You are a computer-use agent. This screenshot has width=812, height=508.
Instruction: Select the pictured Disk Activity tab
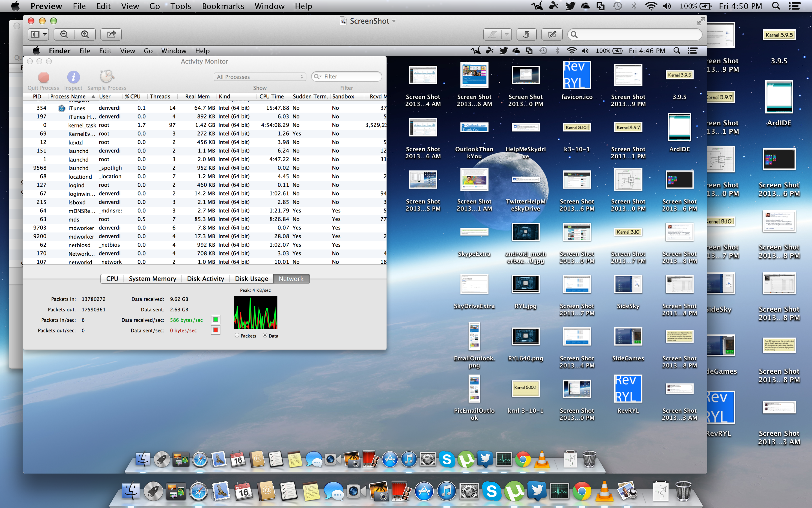[x=205, y=279]
